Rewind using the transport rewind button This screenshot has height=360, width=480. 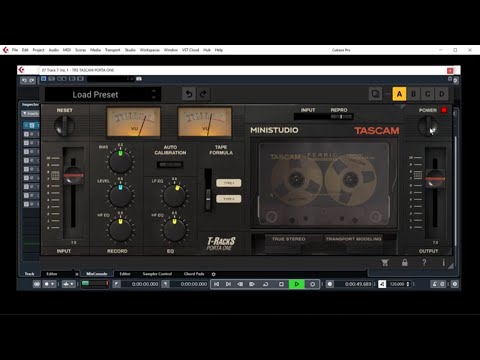click(240, 284)
